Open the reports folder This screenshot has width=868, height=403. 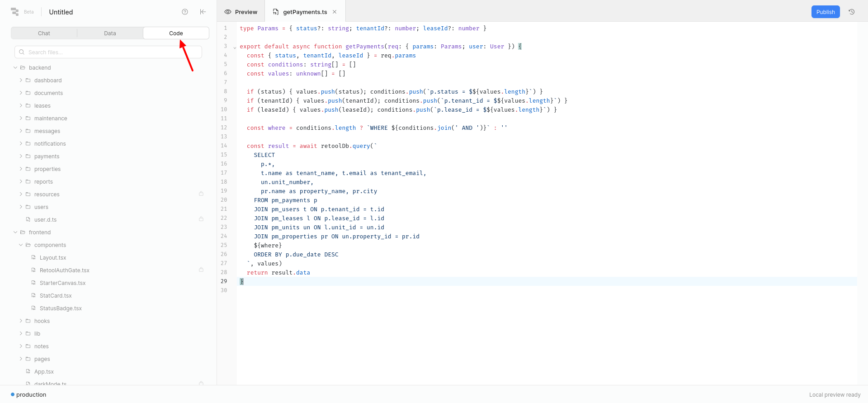pyautogui.click(x=43, y=181)
